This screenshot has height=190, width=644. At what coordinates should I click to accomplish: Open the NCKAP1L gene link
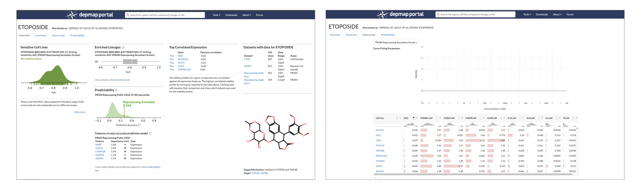[x=183, y=59]
